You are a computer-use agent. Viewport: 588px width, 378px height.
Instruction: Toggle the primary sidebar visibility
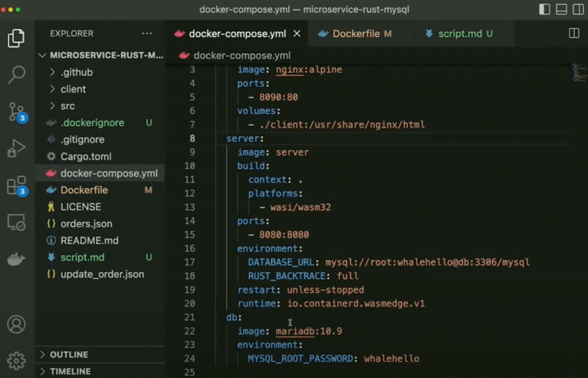click(544, 10)
